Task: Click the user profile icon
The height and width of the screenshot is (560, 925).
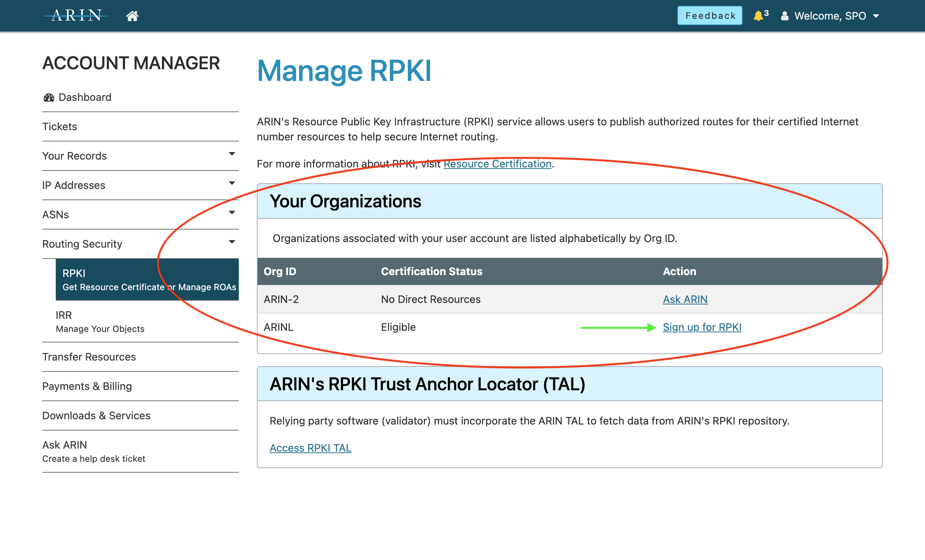Action: tap(785, 16)
